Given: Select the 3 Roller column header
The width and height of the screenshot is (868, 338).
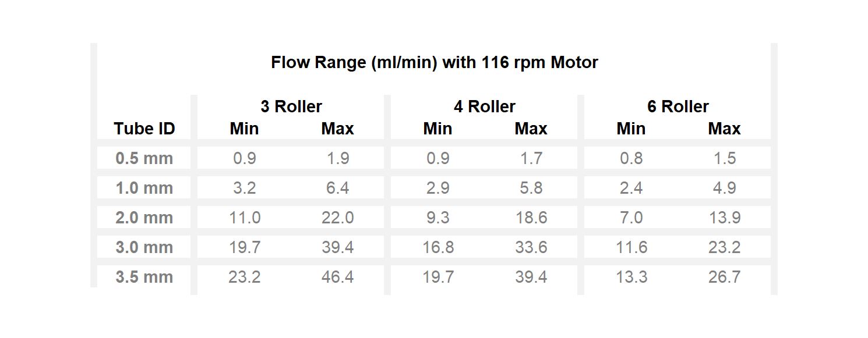Looking at the screenshot, I should (291, 106).
